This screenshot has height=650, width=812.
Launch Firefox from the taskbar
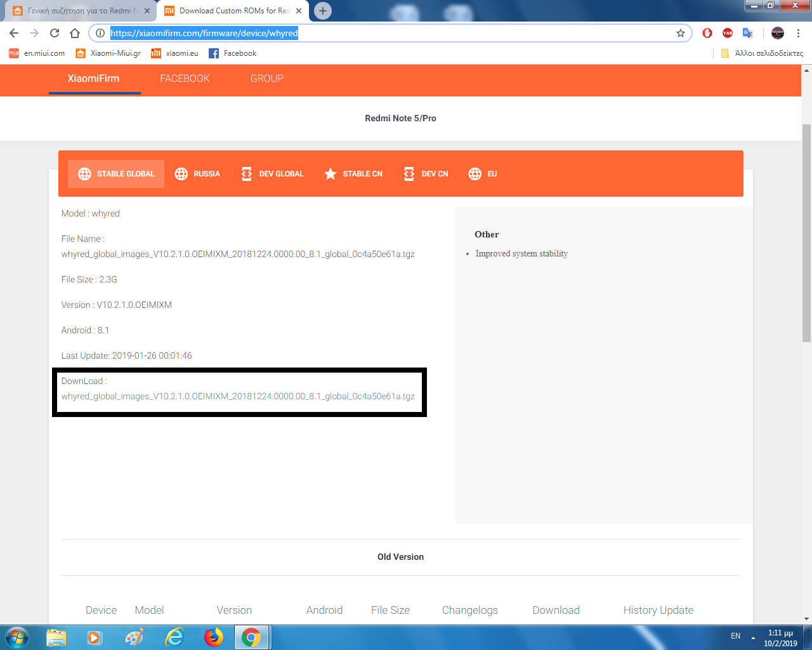[214, 637]
